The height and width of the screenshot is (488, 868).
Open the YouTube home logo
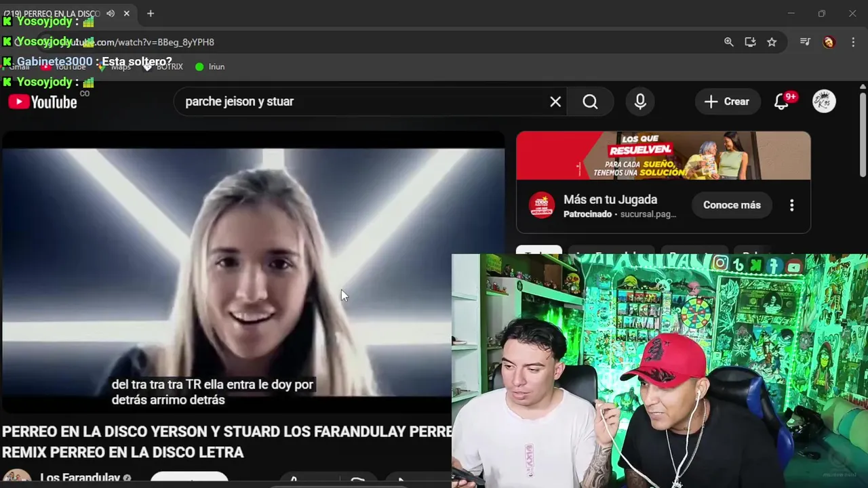[x=43, y=102]
